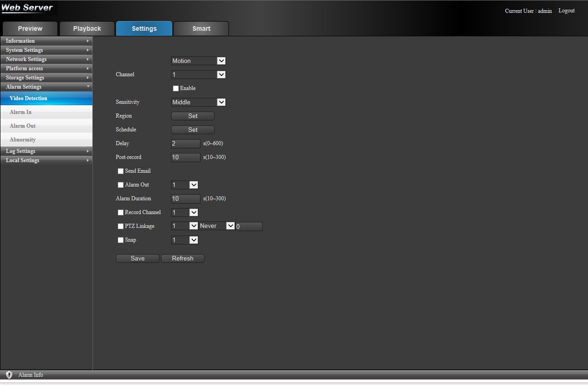Click the Delay seconds input field
This screenshot has width=588, height=385.
(x=185, y=143)
